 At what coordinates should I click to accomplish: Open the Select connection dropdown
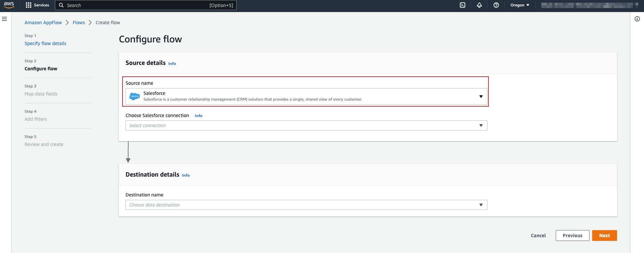(x=306, y=125)
